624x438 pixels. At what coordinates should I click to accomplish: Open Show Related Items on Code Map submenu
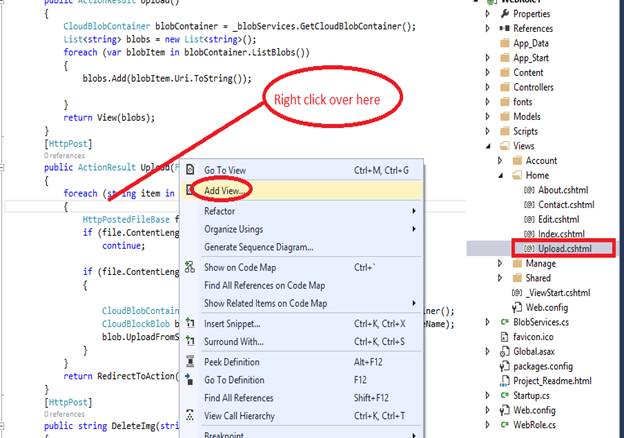302,303
